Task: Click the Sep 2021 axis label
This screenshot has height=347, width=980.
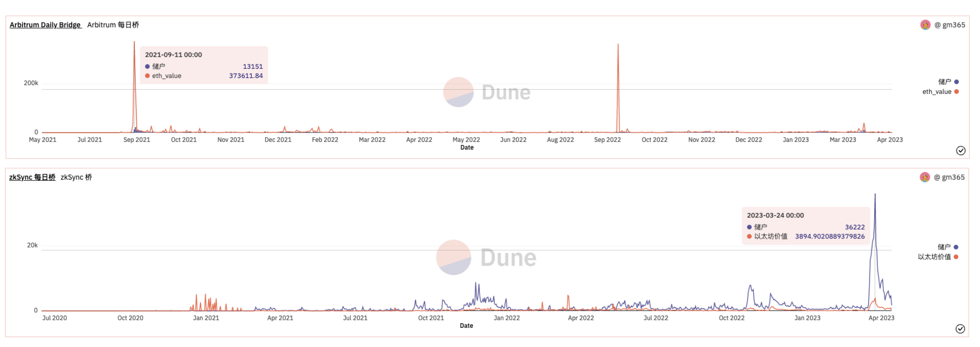Action: pos(137,140)
